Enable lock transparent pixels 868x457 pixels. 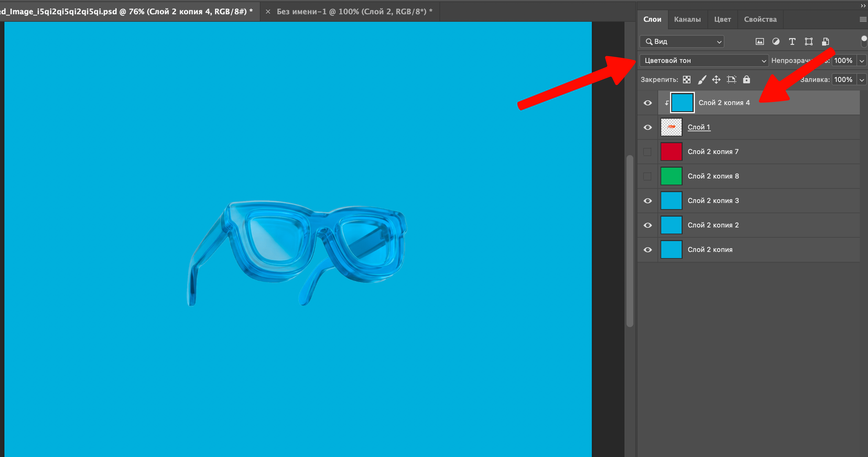pyautogui.click(x=686, y=79)
